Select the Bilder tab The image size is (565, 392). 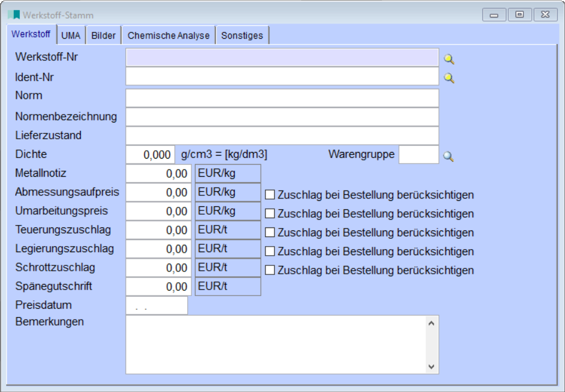(103, 35)
